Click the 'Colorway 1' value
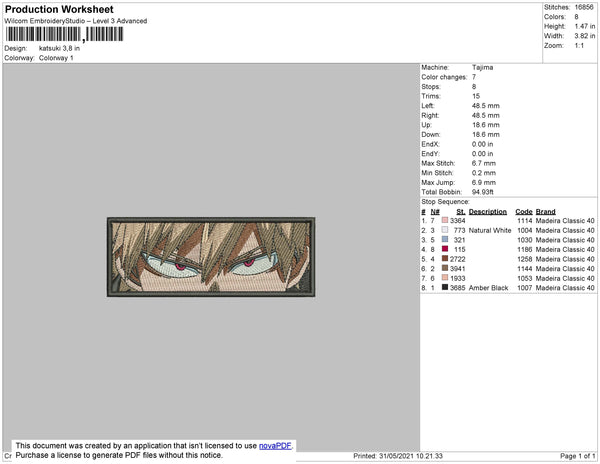Viewport: 600px width, 464px height. point(56,58)
